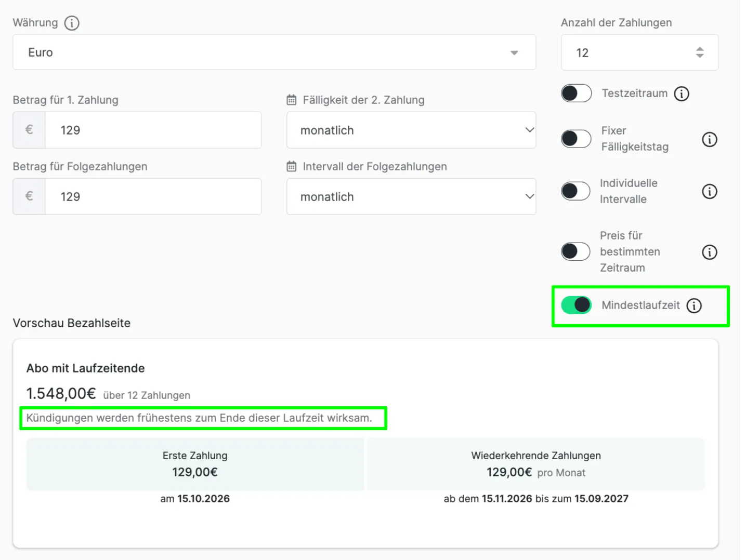Show info for Fixer Fälligkeitstag
This screenshot has width=746, height=560.
pyautogui.click(x=710, y=139)
